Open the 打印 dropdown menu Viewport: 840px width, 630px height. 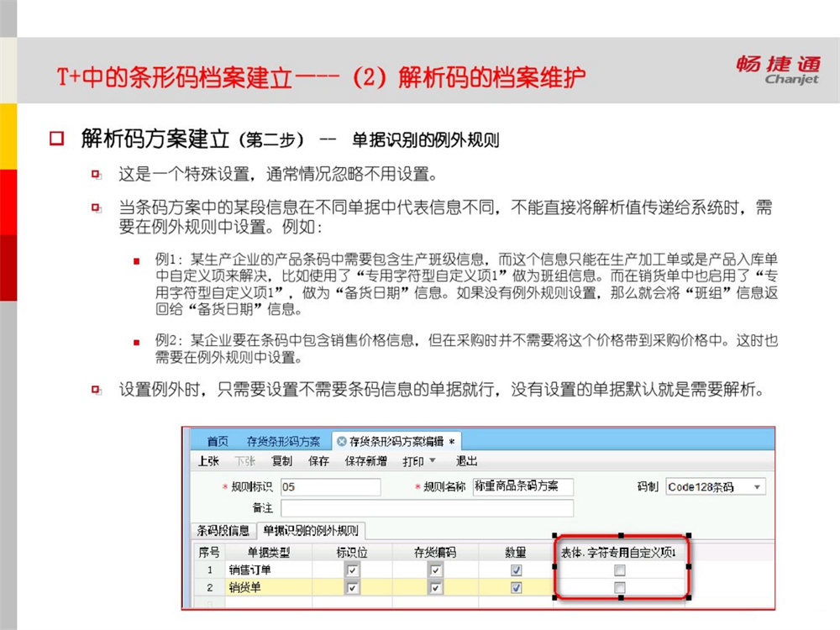click(x=419, y=460)
